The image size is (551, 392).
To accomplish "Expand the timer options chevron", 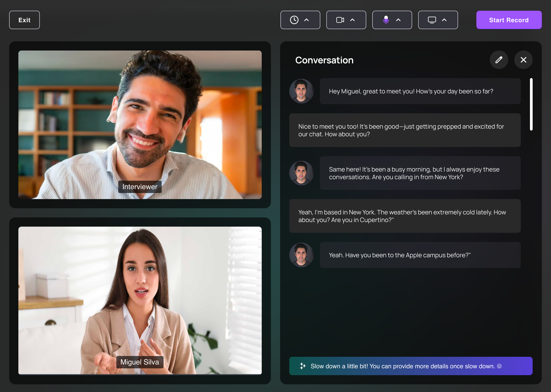I will (306, 20).
